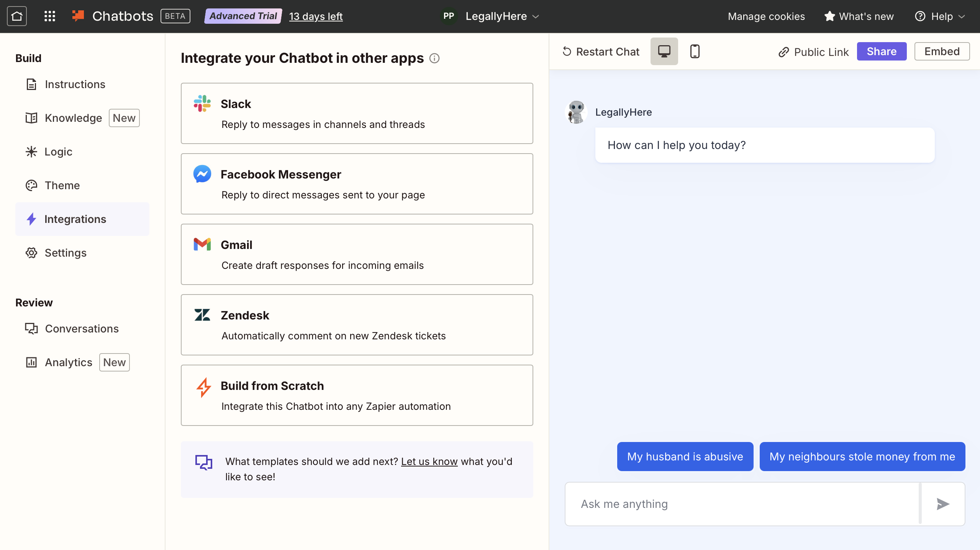
Task: Click the Embed button
Action: tap(942, 51)
